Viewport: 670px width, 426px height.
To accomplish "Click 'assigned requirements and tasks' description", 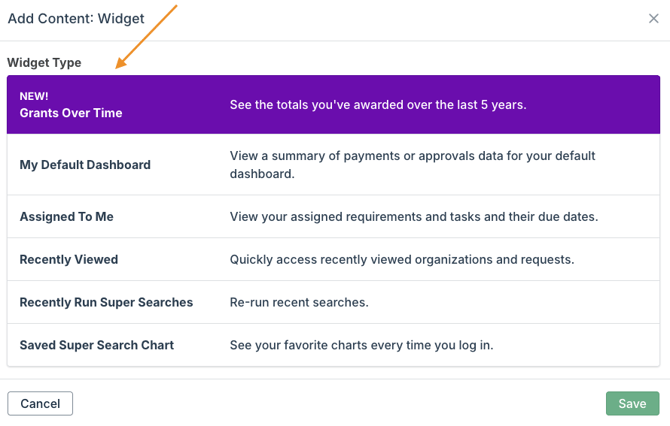I will click(x=414, y=216).
